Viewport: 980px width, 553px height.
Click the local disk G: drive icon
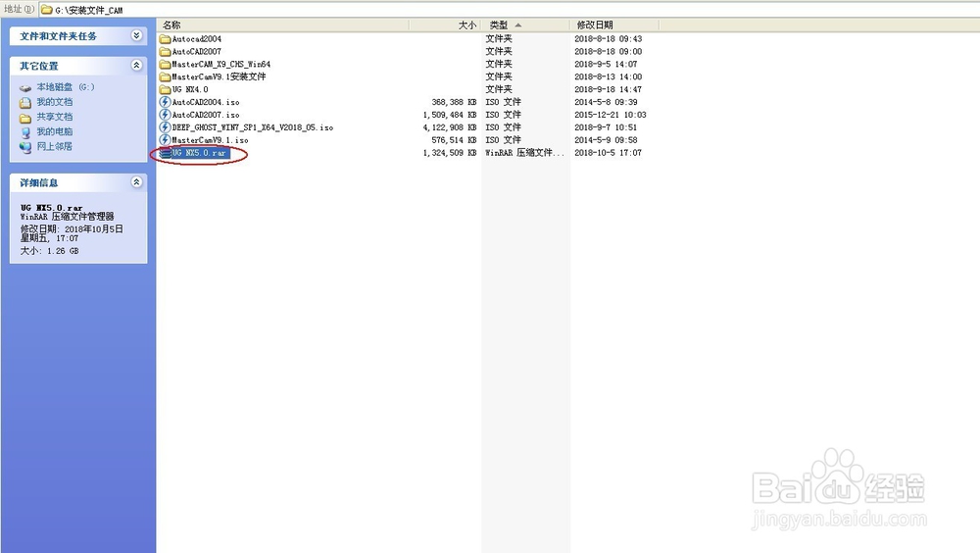[25, 87]
